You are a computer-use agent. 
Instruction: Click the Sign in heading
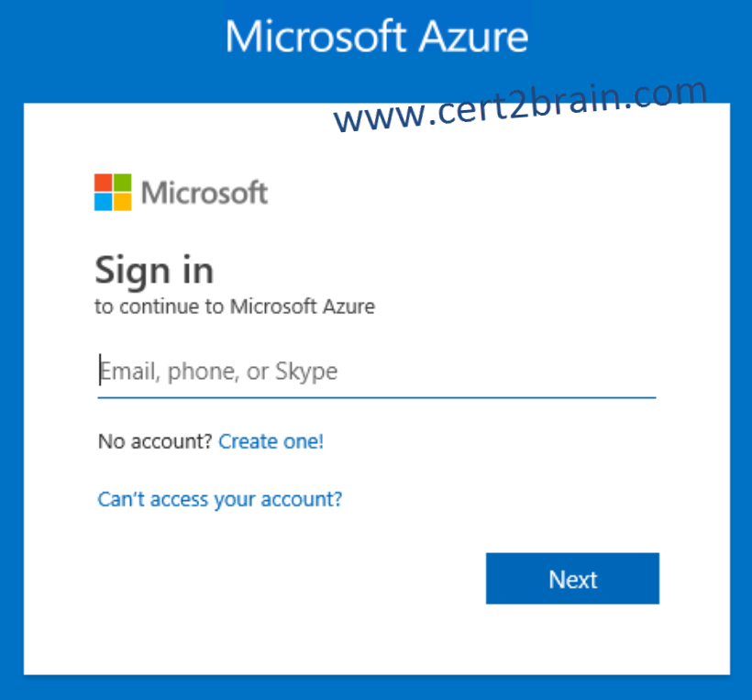154,271
